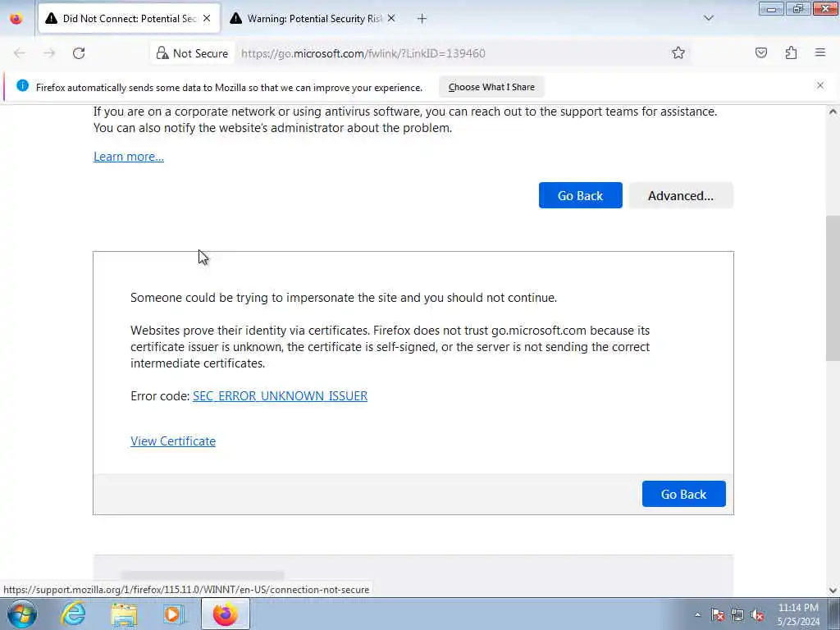Open the Windows Start menu
This screenshot has width=840, height=630.
click(x=22, y=614)
